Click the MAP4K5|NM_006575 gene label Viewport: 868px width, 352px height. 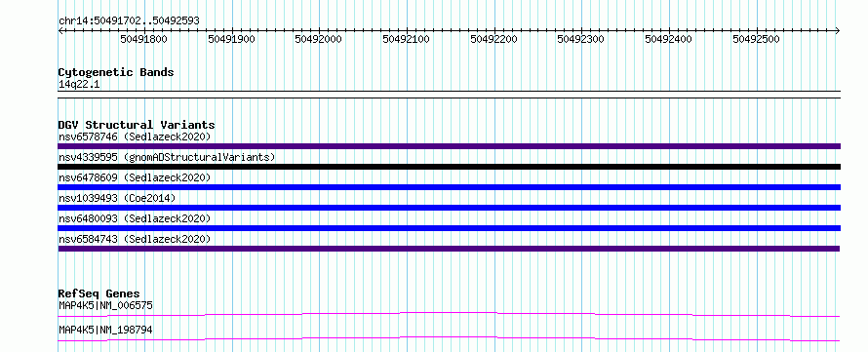click(x=105, y=305)
